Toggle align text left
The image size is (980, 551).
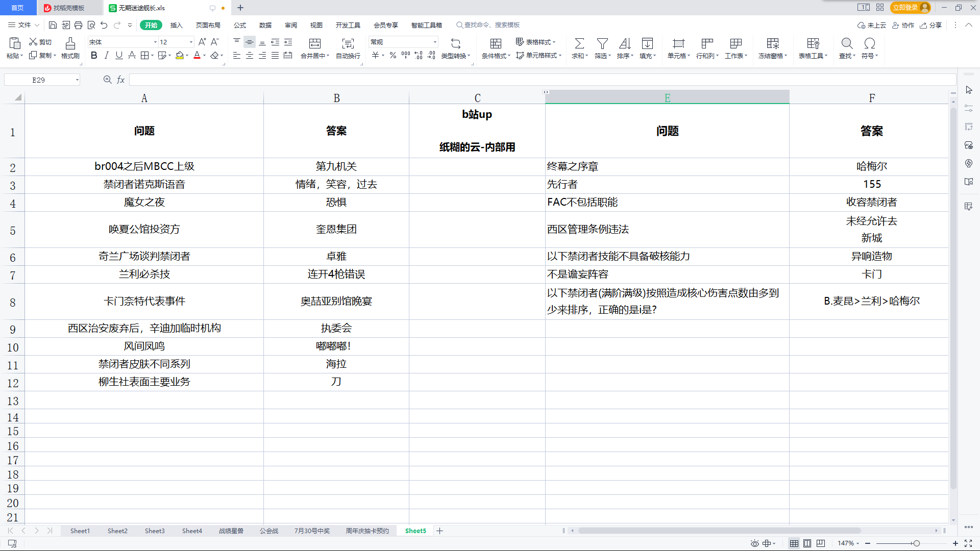click(237, 55)
